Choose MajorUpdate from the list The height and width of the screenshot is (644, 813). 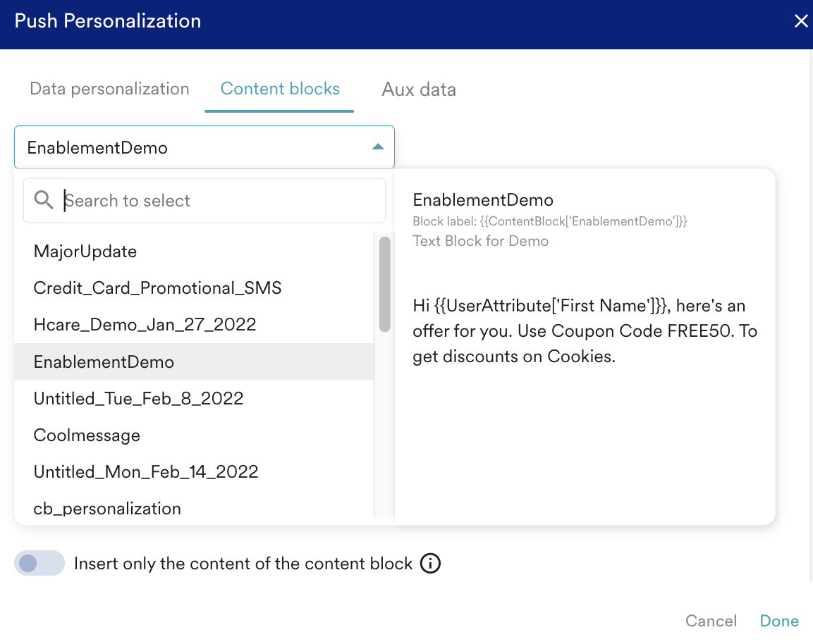click(85, 252)
